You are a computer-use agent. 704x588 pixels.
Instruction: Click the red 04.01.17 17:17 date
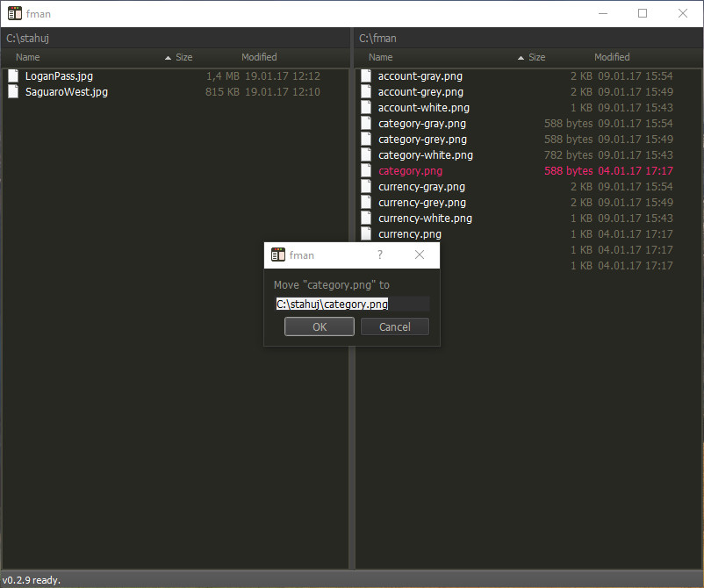tap(636, 170)
